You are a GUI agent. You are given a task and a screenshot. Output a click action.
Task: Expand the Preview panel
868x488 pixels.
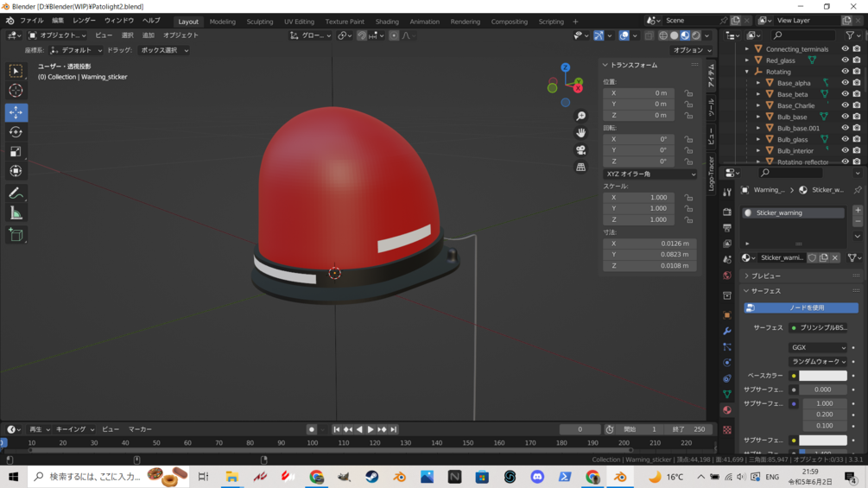(x=765, y=276)
